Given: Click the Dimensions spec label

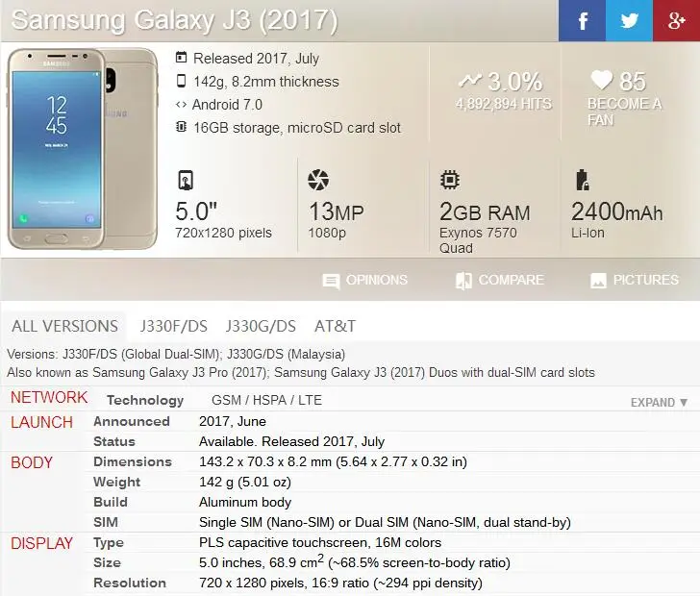Looking at the screenshot, I should click(x=133, y=461).
